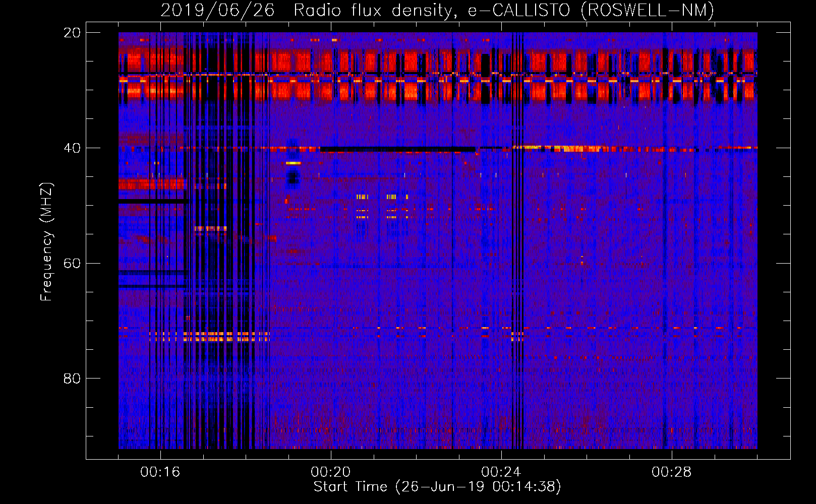Click the 60 MHz frequency tick label

72,264
